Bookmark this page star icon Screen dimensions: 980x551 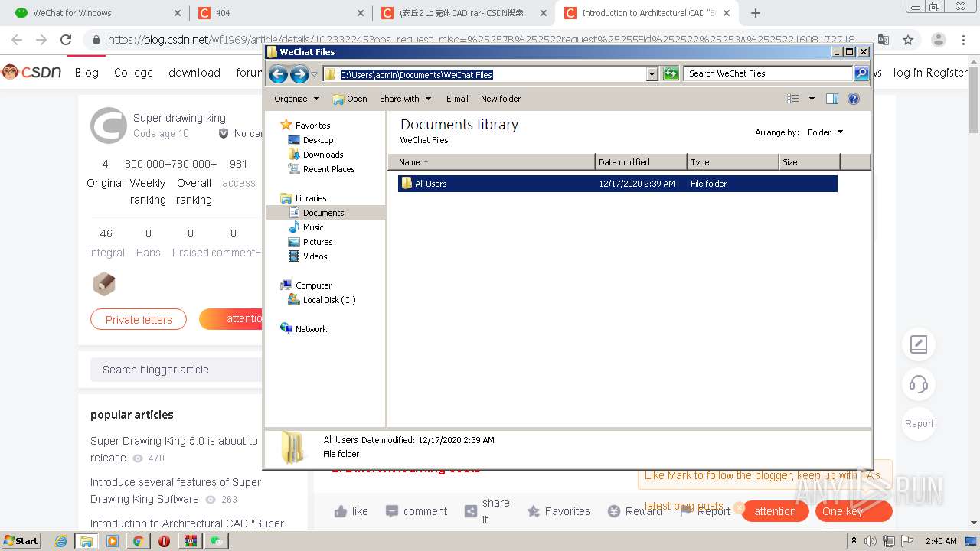click(908, 40)
